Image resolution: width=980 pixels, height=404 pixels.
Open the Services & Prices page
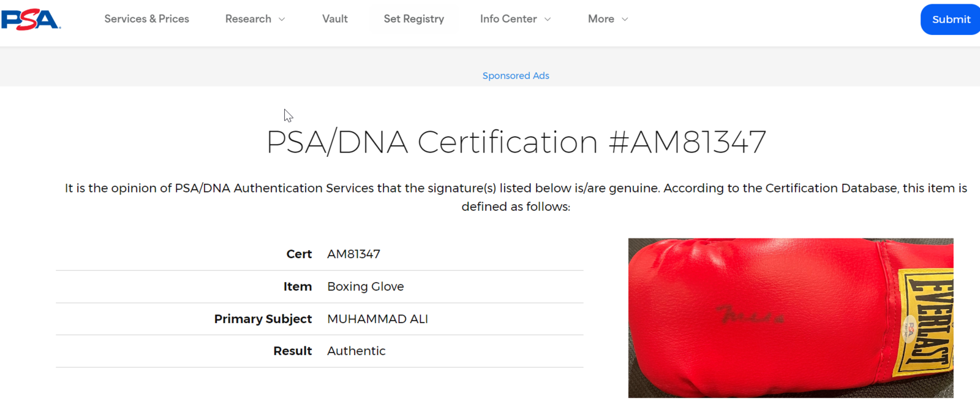coord(146,19)
